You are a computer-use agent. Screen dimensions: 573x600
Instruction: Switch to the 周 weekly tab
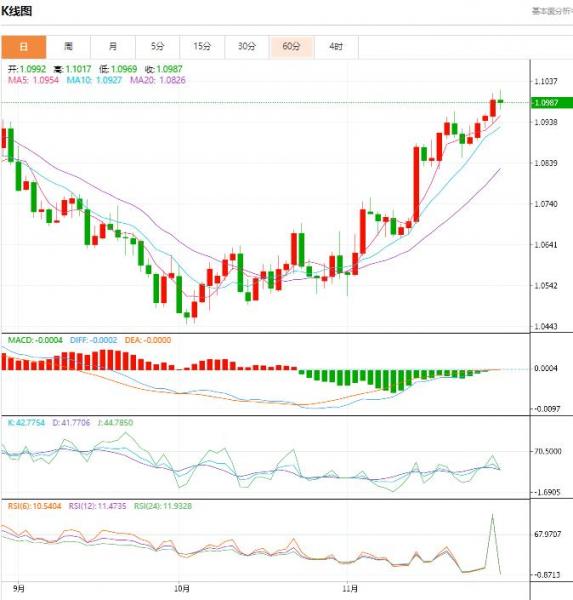point(68,47)
